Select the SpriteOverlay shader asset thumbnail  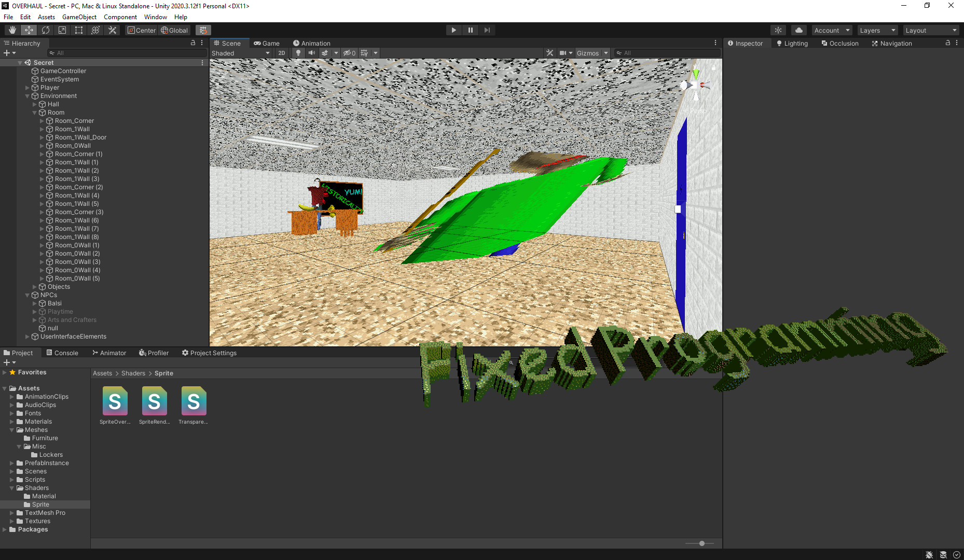tap(115, 401)
